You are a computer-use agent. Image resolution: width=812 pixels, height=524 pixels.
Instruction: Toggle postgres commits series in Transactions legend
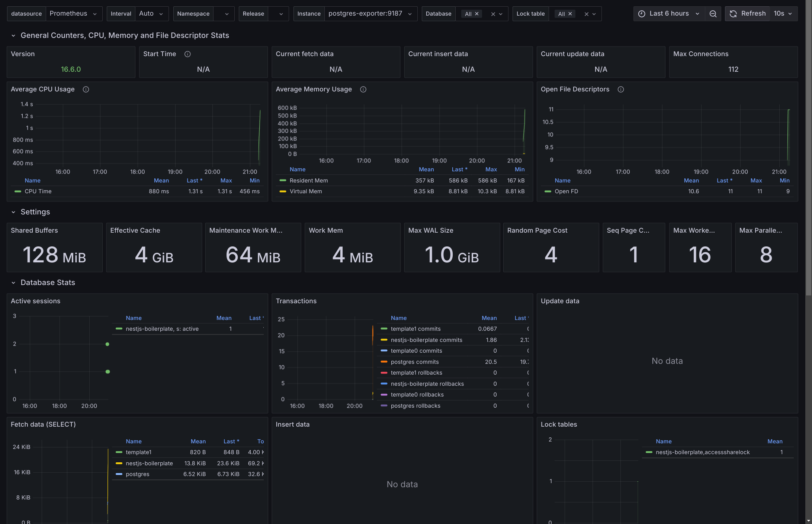[414, 362]
